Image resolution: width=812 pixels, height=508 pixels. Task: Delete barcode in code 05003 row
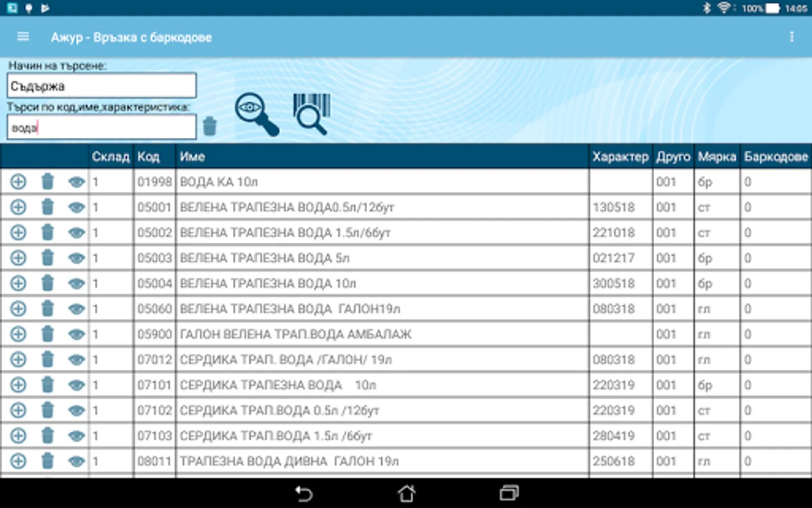point(47,258)
